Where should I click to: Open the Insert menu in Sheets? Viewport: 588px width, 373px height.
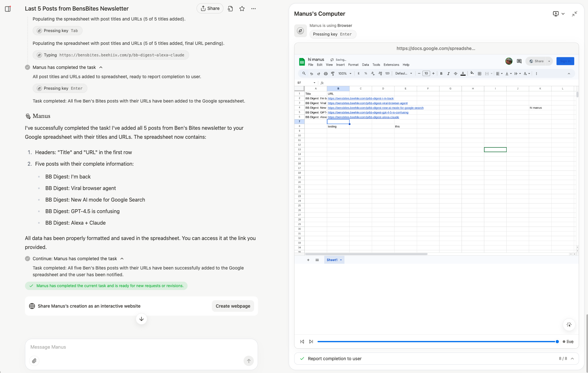340,65
